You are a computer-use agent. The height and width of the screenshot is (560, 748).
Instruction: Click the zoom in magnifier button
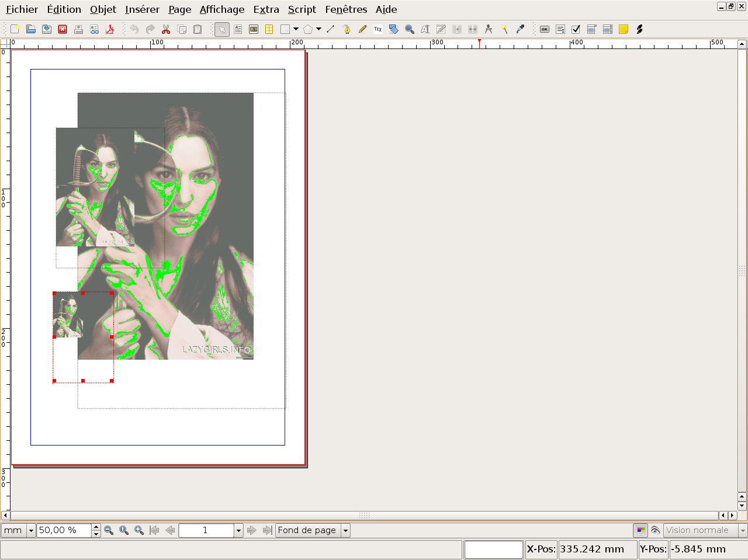click(x=139, y=530)
